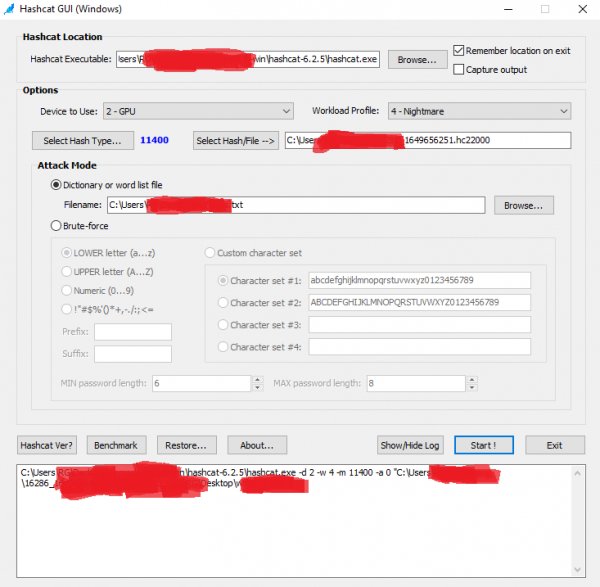The image size is (600, 587).
Task: Minimize the Hashcat GUI window
Action: [x=508, y=9]
